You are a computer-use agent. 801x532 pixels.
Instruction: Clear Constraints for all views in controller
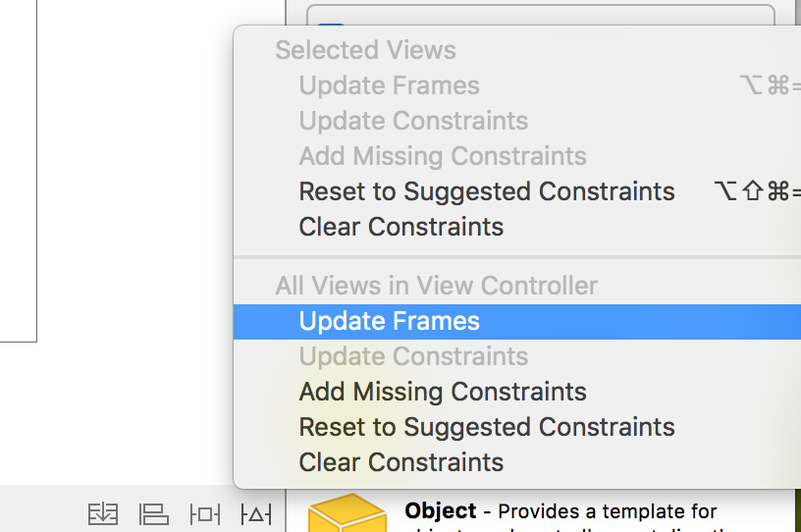click(x=401, y=462)
